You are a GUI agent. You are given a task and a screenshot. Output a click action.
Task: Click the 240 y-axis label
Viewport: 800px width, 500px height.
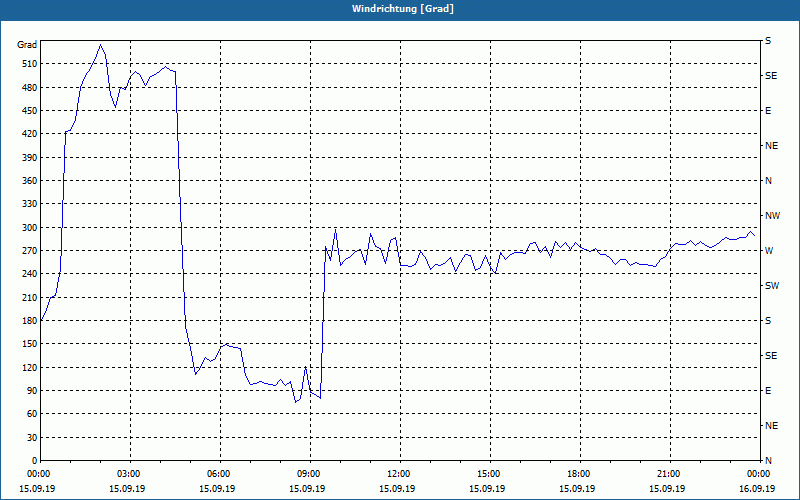pyautogui.click(x=30, y=274)
